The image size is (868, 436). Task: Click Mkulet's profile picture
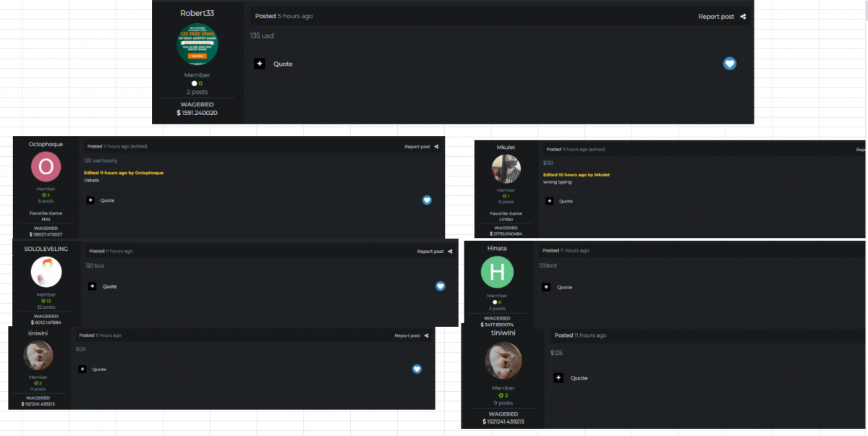[506, 169]
